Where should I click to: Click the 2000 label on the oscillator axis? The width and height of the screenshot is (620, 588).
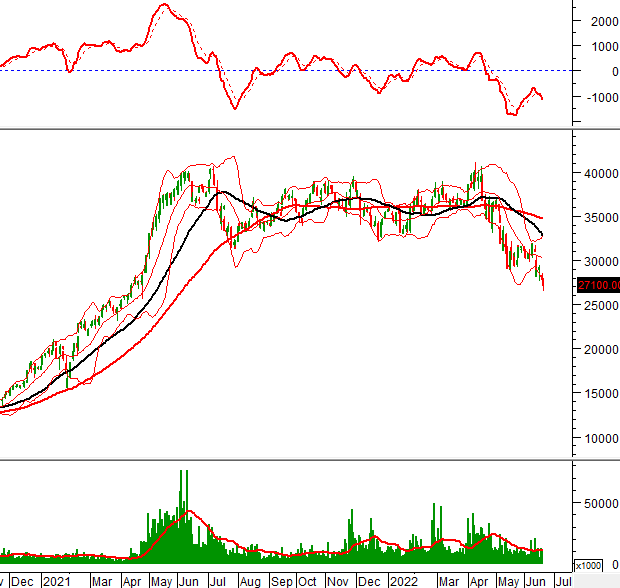point(603,20)
